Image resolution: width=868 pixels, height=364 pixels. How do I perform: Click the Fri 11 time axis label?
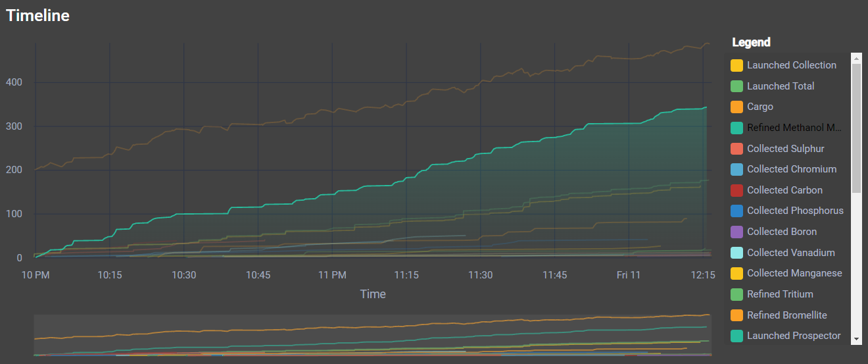point(629,275)
